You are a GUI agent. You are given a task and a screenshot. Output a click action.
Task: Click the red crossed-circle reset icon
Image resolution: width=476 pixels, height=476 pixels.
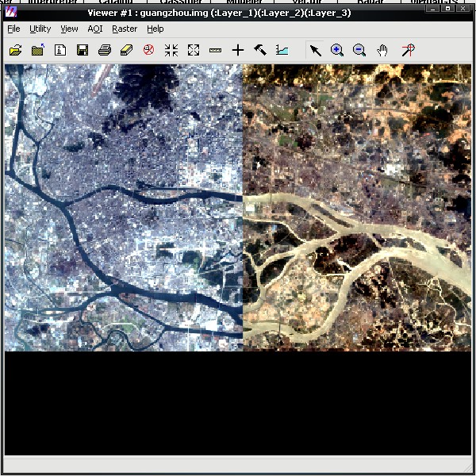click(x=149, y=50)
